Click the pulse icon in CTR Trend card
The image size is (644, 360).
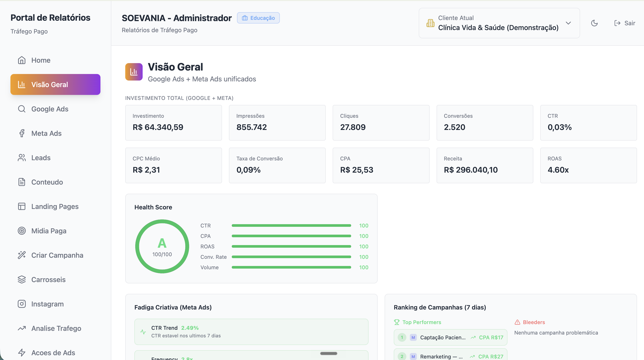click(143, 332)
